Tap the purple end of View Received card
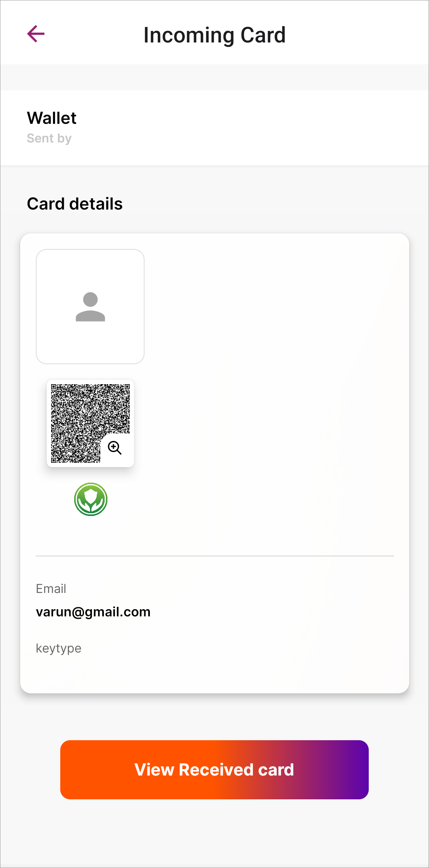This screenshot has height=868, width=429. tap(349, 770)
